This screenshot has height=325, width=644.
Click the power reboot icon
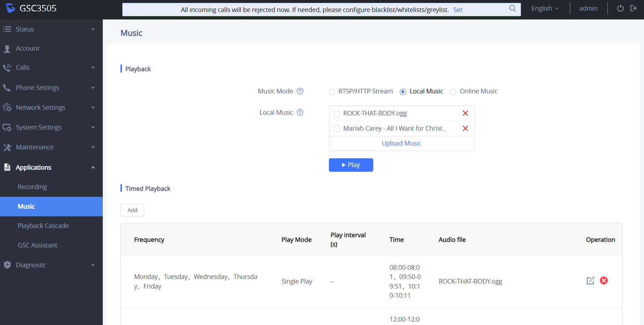(620, 8)
